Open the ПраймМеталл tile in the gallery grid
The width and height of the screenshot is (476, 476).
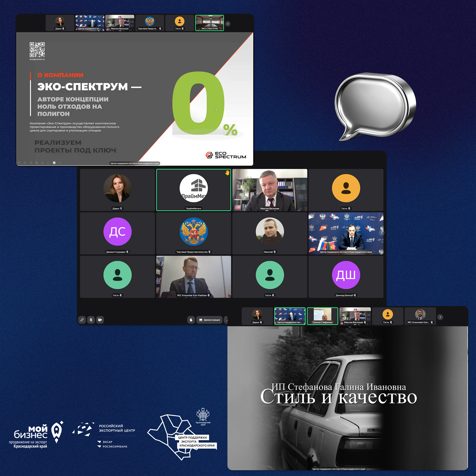click(194, 190)
